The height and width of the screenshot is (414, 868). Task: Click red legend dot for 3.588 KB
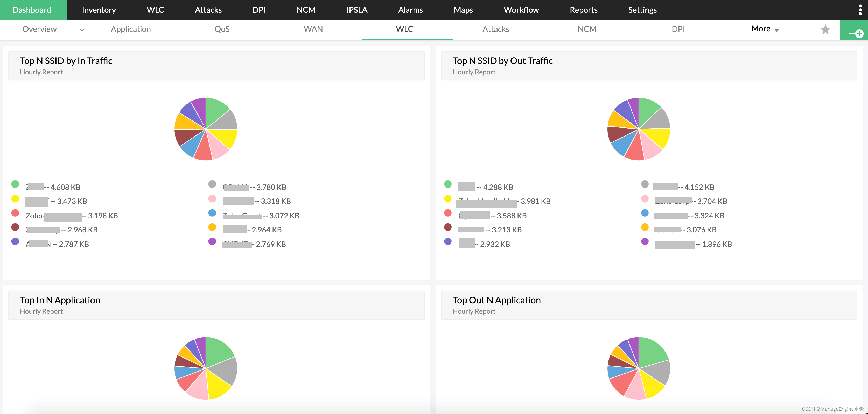(448, 213)
